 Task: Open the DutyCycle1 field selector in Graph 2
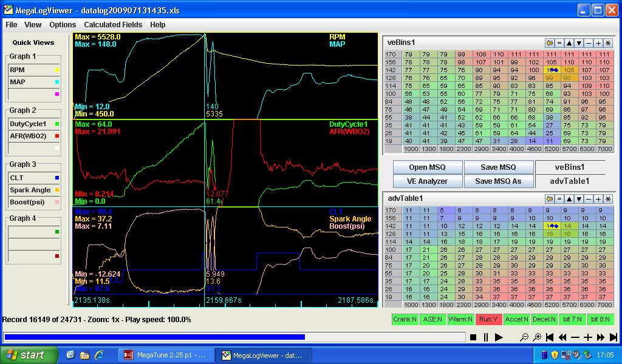[x=34, y=124]
